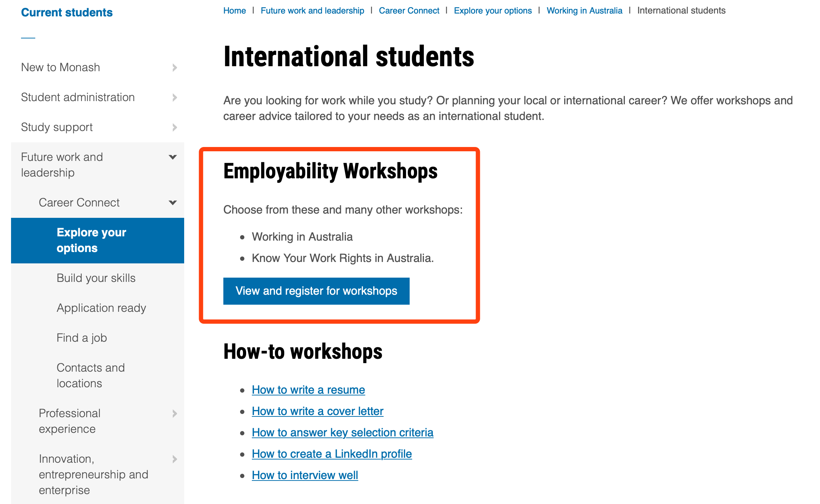
Task: Open How to write a resume link
Action: pyautogui.click(x=308, y=390)
